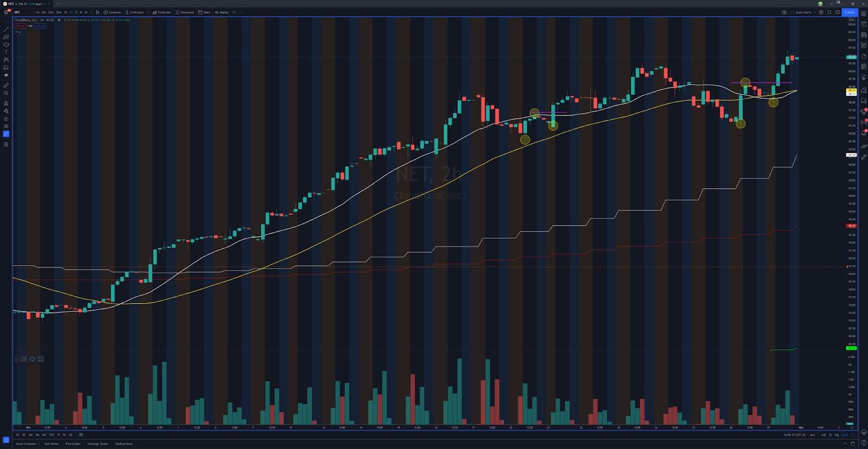Select the text annotation tool

tap(6, 52)
